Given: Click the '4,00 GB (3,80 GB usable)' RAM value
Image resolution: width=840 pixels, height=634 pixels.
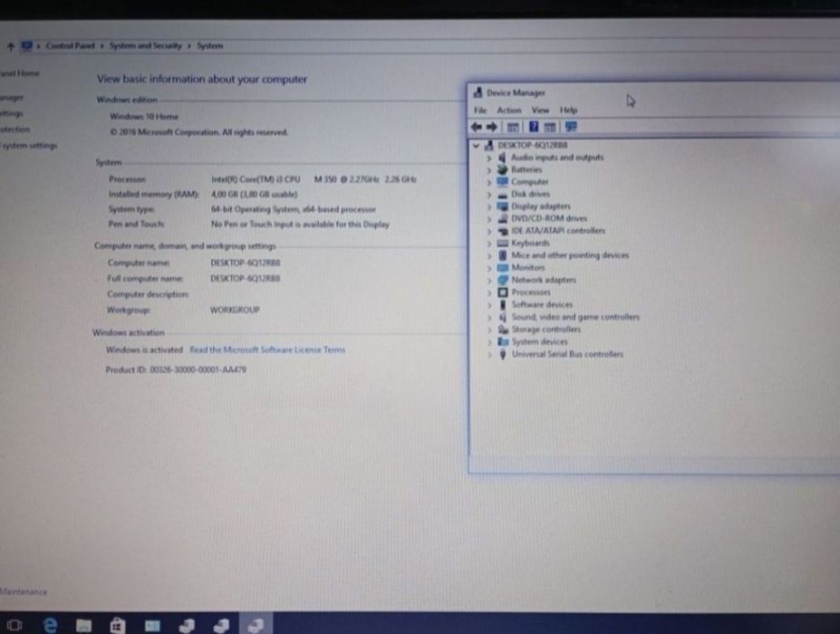Looking at the screenshot, I should [x=254, y=194].
